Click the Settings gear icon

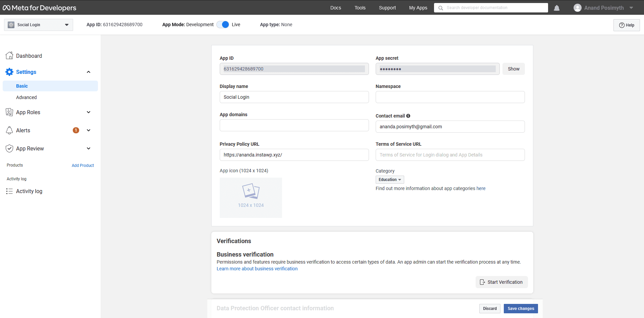[x=9, y=72]
